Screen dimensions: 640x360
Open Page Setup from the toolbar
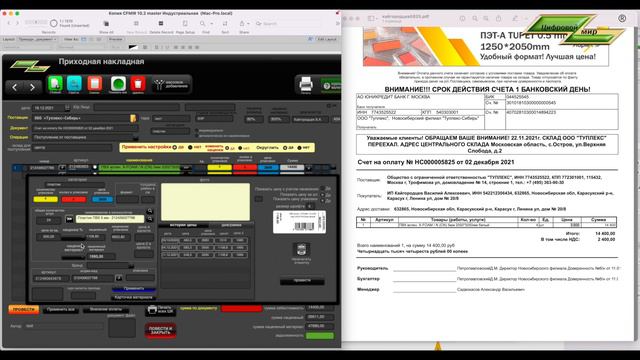coord(185,24)
